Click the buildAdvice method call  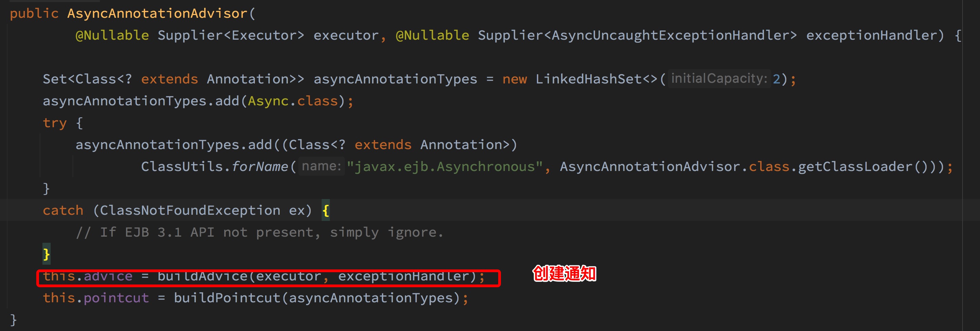[202, 276]
